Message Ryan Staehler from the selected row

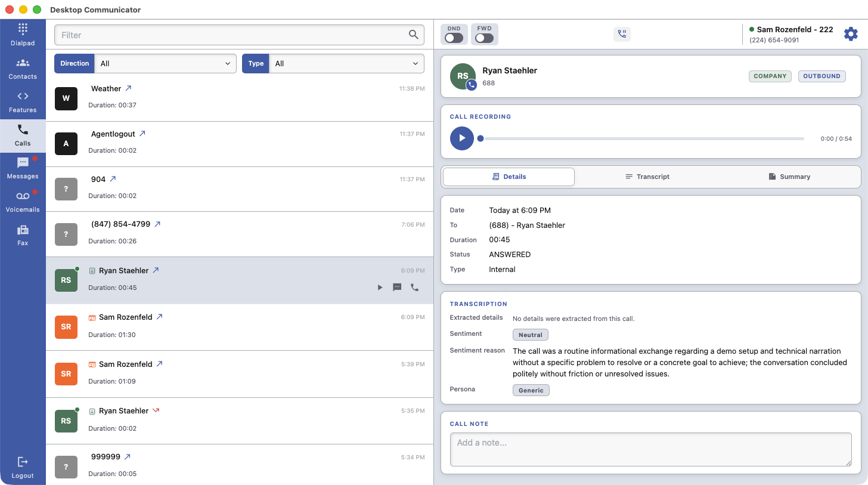[x=397, y=288]
